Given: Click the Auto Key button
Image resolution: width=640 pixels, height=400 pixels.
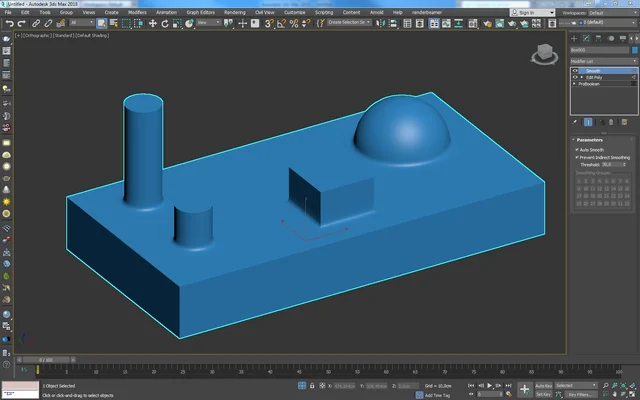Looking at the screenshot, I should click(x=543, y=385).
